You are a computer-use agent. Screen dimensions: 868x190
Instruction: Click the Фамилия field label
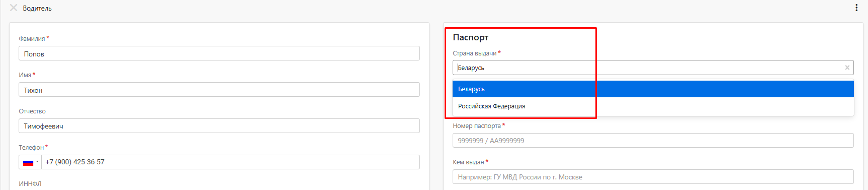[32, 39]
